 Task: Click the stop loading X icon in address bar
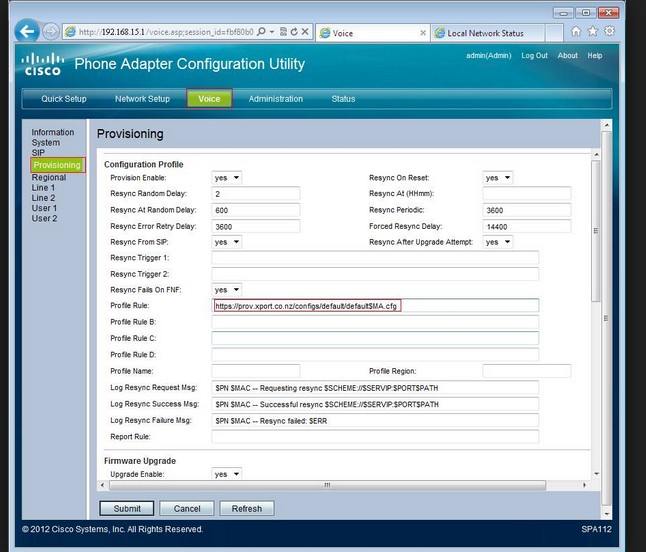(305, 31)
